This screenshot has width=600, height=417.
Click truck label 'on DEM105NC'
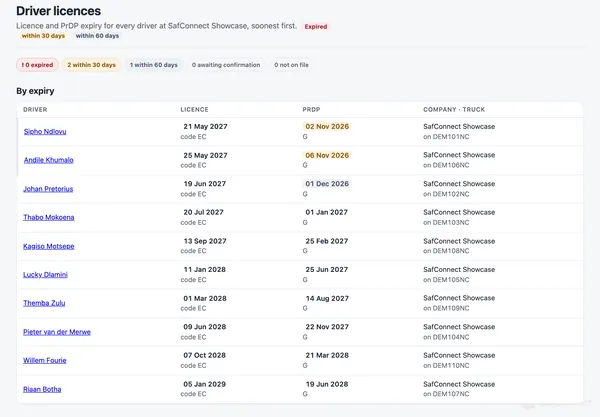(x=446, y=280)
